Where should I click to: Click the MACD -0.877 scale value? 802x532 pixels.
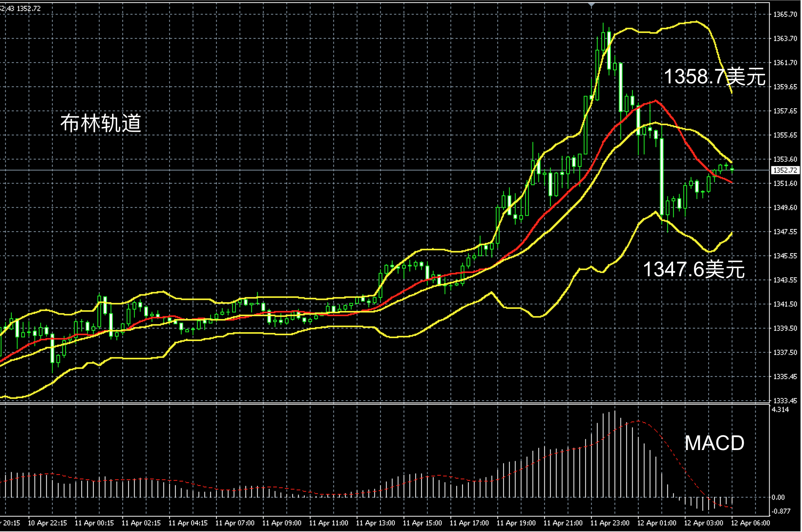point(781,511)
